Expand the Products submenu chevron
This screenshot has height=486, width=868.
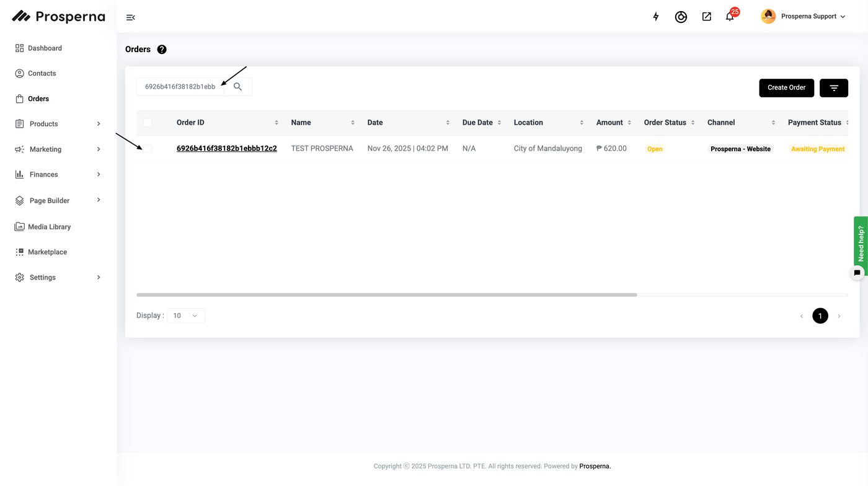[x=99, y=124]
